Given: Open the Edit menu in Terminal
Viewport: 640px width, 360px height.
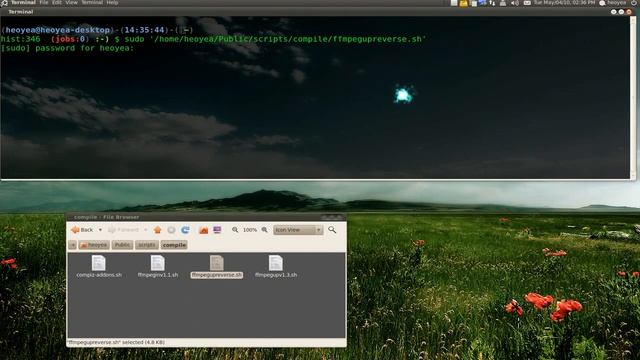Looking at the screenshot, I should click(x=57, y=2).
